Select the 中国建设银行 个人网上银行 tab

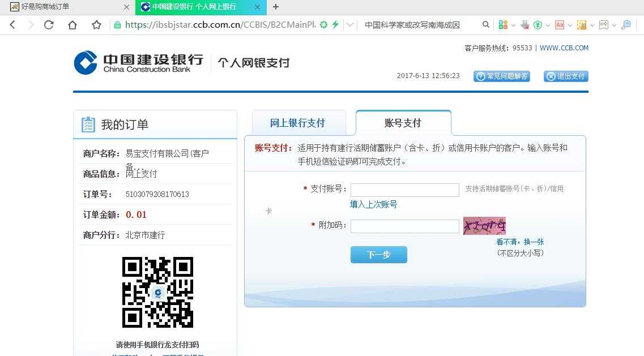tap(201, 7)
